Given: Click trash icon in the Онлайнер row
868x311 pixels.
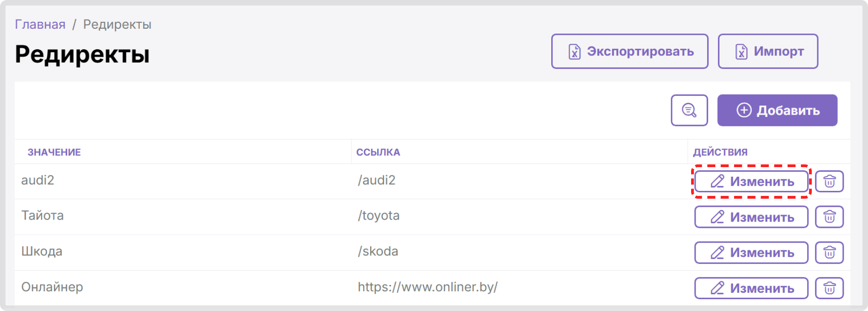Looking at the screenshot, I should 829,288.
